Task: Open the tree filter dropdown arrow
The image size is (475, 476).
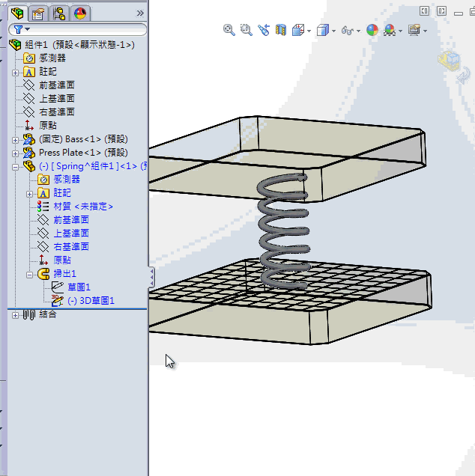Action: click(28, 29)
